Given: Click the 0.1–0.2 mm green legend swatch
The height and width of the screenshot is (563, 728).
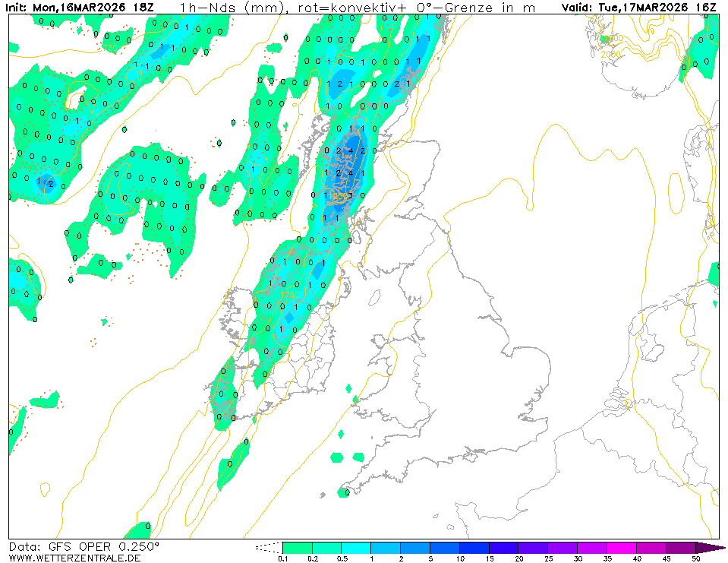Looking at the screenshot, I should pos(297,547).
